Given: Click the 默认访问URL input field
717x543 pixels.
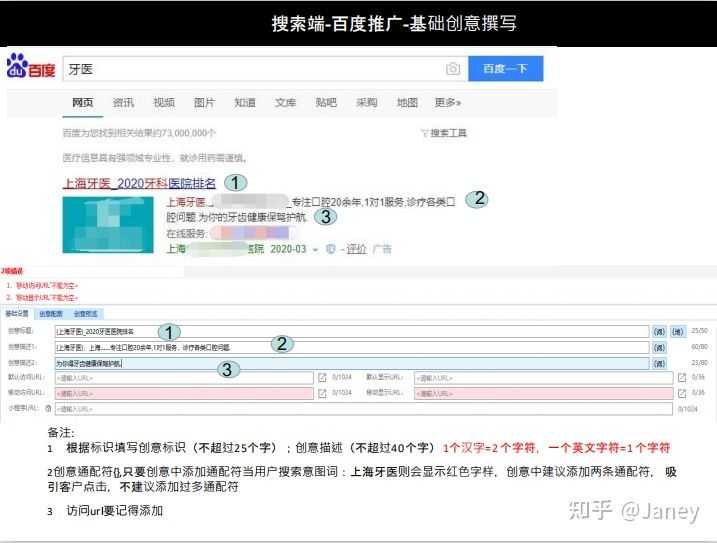Looking at the screenshot, I should click(x=184, y=378).
